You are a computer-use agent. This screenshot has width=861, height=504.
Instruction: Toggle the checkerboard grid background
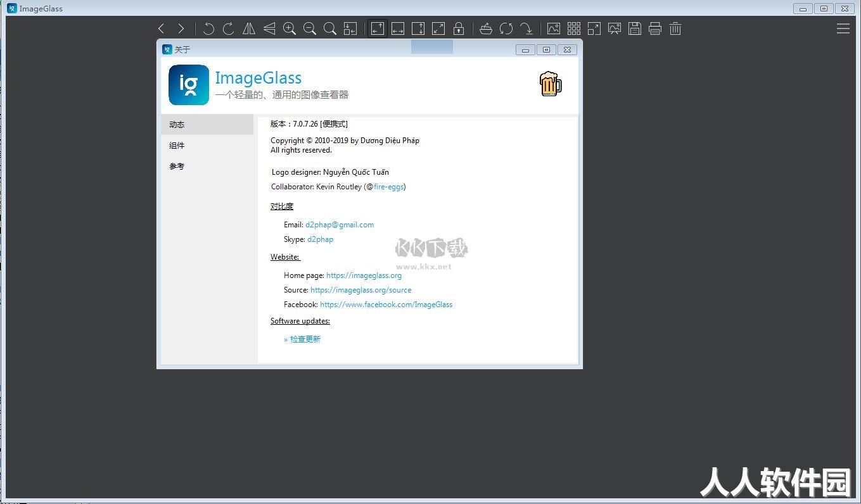[574, 28]
